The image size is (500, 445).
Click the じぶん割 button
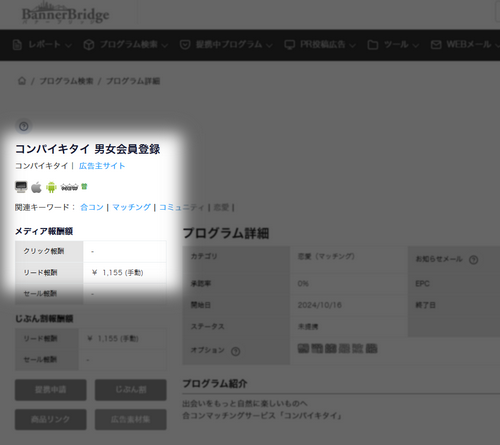coord(131,390)
